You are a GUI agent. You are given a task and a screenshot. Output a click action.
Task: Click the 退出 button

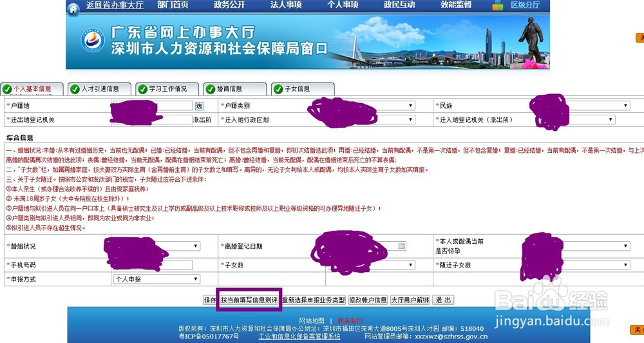click(x=444, y=300)
